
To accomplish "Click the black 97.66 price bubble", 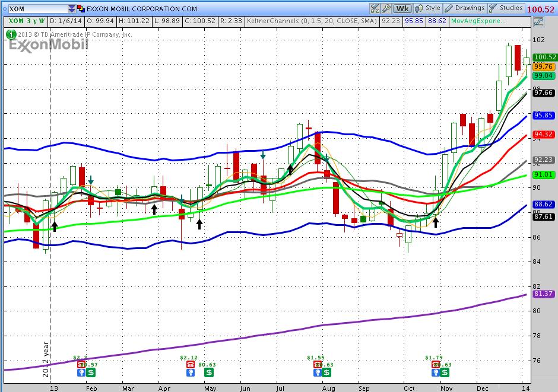I will 543,93.
